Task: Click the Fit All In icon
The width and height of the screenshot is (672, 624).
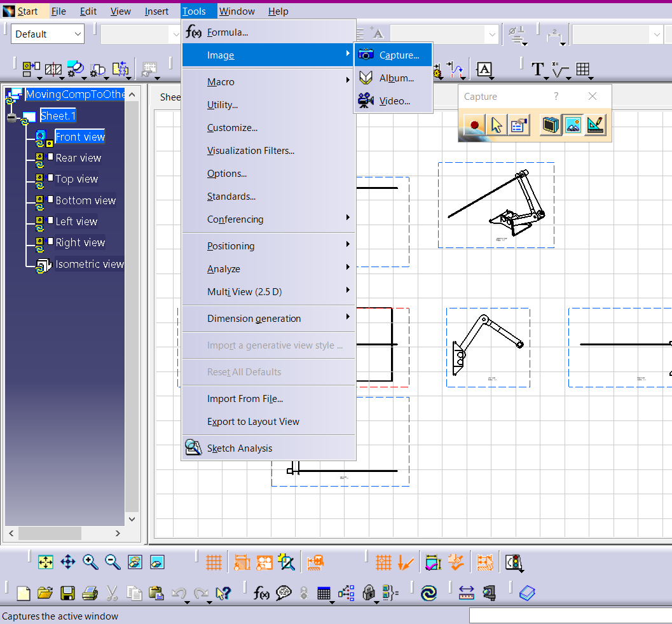Action: point(45,562)
